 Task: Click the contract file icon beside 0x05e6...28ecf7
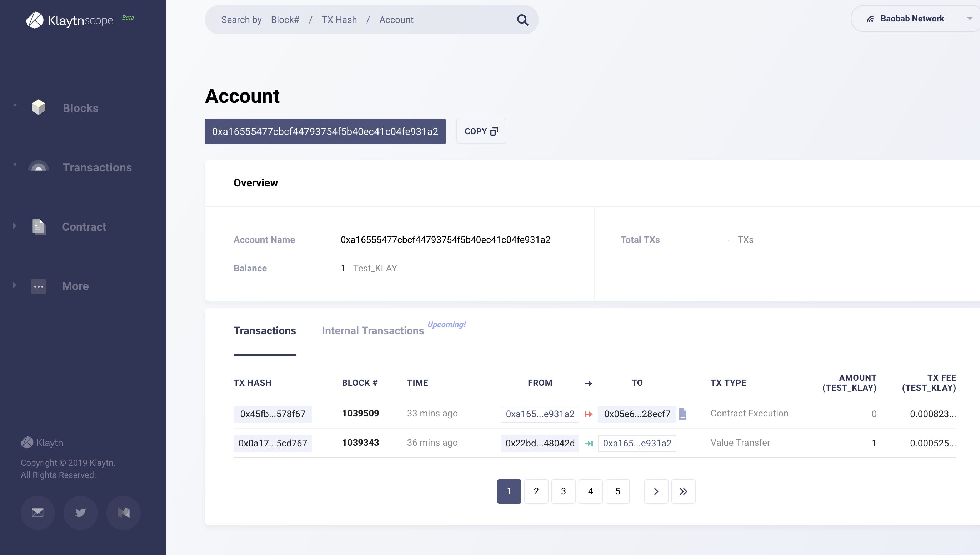click(683, 414)
